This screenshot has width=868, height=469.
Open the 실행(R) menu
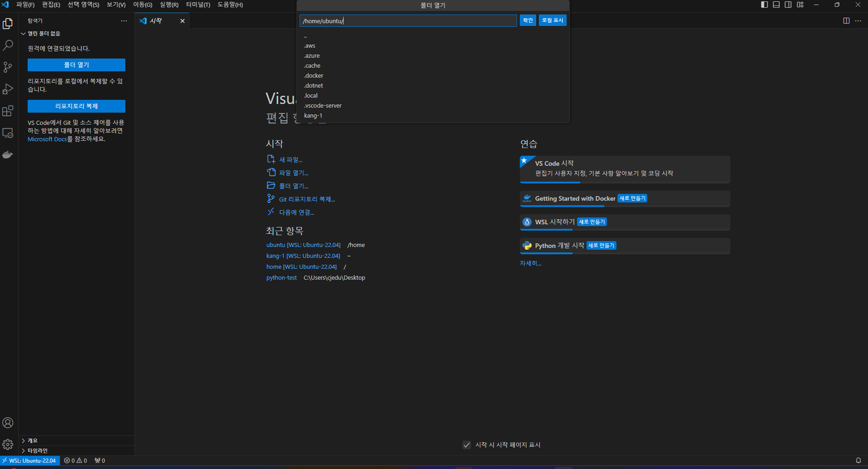pyautogui.click(x=169, y=5)
